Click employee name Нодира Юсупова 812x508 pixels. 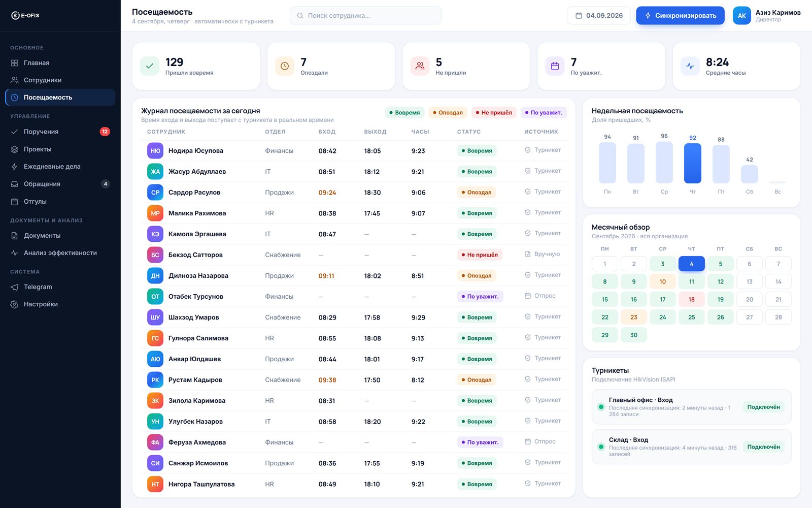click(196, 151)
